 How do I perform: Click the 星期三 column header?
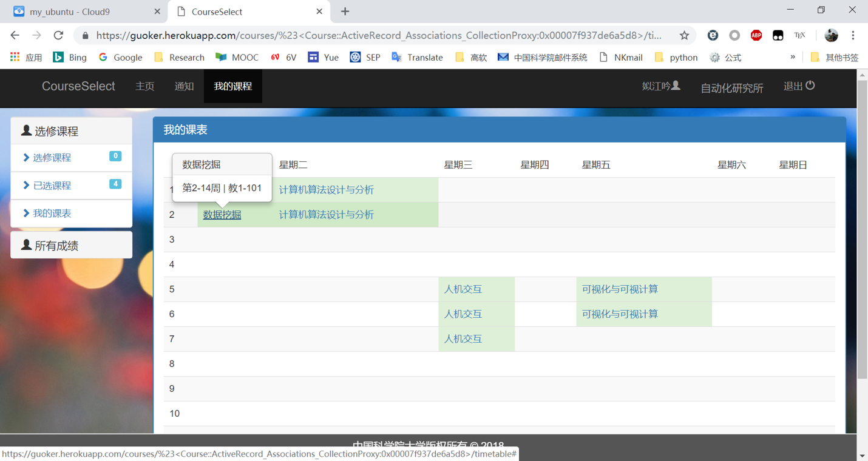[458, 165]
